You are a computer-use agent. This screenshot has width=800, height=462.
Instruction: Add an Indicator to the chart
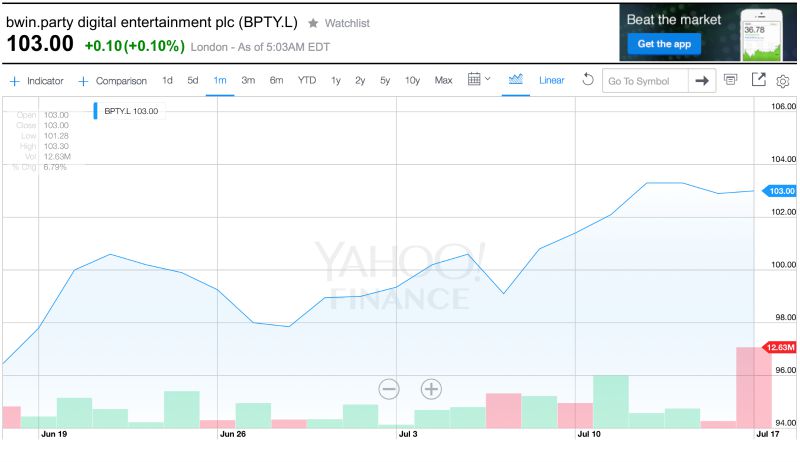point(37,81)
